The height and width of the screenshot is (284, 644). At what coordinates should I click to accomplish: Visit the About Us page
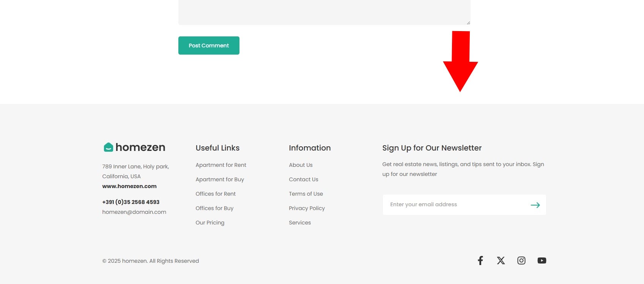tap(301, 165)
